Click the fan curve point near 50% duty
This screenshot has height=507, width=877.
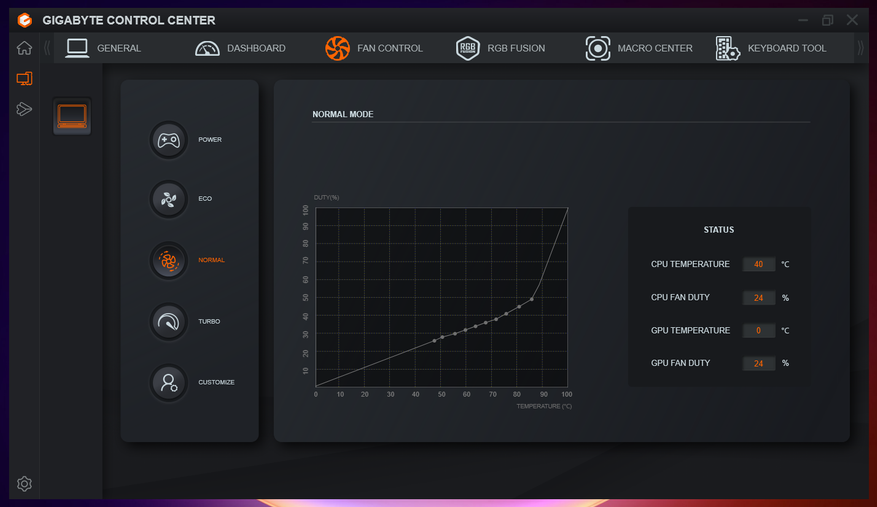click(x=531, y=299)
